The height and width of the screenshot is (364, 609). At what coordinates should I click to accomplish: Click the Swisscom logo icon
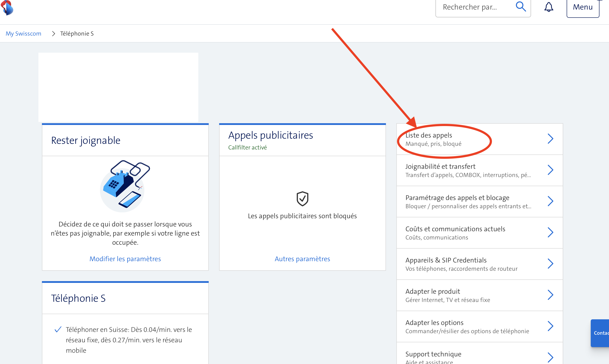point(7,7)
